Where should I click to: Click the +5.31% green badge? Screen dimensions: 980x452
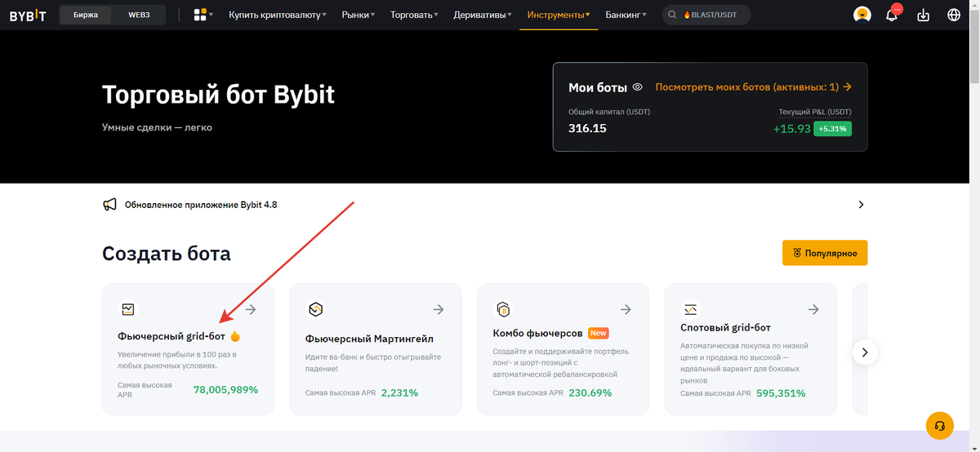point(833,128)
